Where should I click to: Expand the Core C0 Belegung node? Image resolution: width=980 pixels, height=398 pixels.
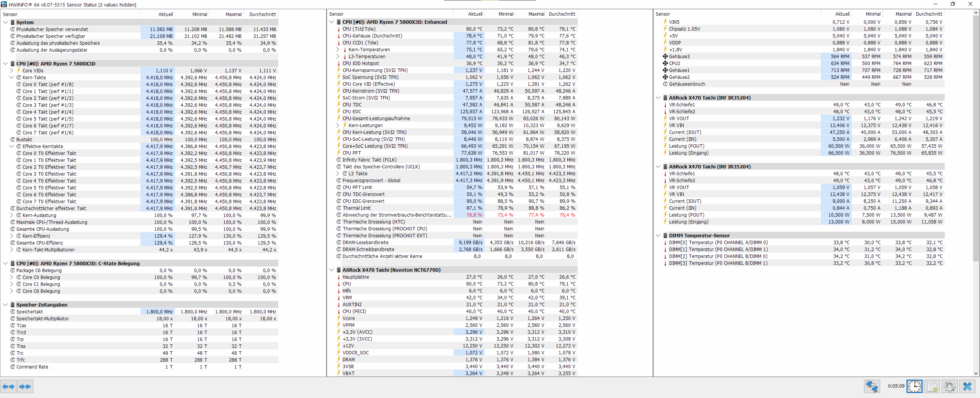click(11, 277)
